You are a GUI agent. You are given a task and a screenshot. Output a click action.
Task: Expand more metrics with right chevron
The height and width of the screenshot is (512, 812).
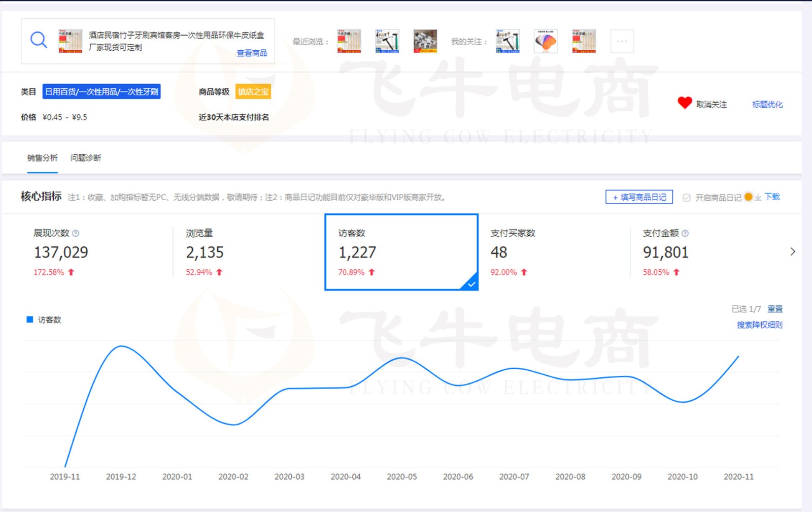click(793, 252)
